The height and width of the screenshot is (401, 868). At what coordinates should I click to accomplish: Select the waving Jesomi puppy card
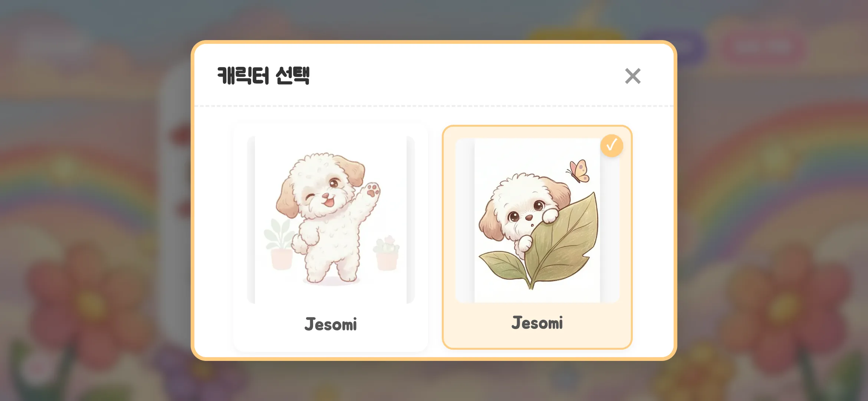(331, 238)
